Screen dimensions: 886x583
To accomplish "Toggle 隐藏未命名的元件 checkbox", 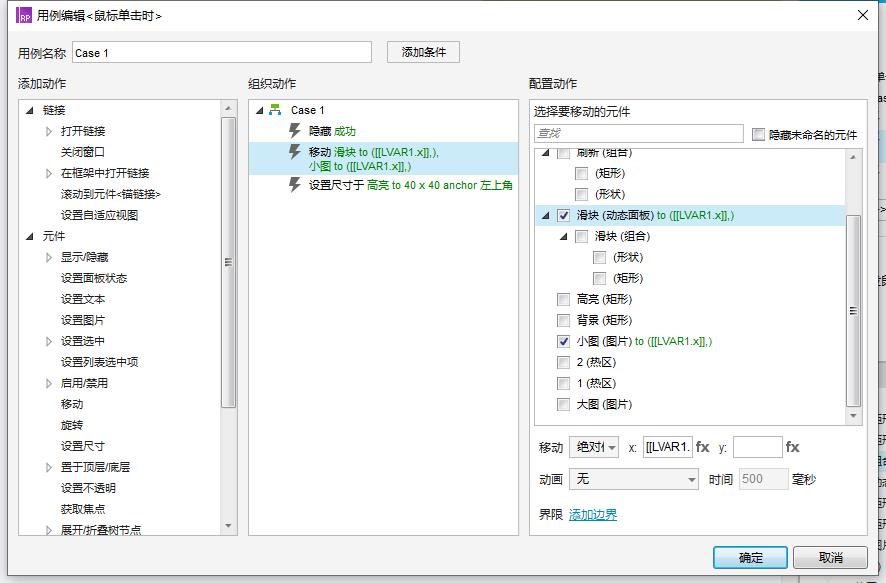I will tap(758, 134).
